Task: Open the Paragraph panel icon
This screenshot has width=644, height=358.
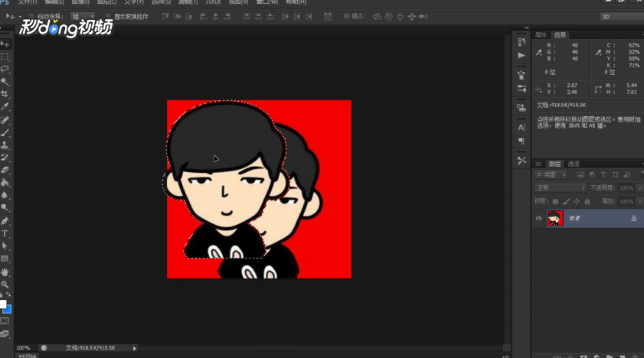Action: 521,141
